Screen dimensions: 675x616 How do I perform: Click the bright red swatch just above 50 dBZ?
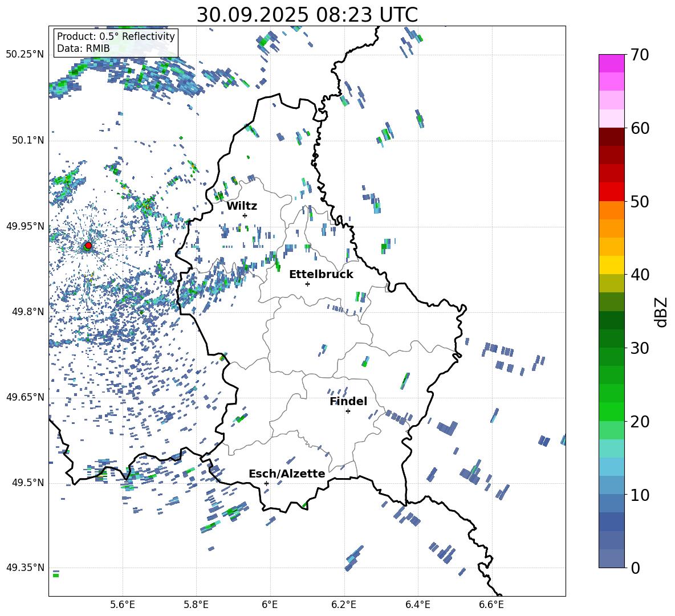click(611, 192)
